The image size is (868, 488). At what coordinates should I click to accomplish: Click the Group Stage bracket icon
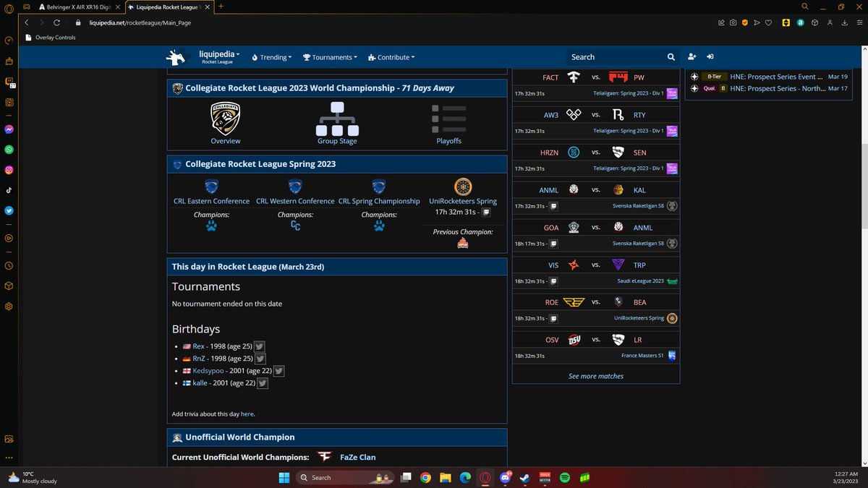pyautogui.click(x=337, y=119)
